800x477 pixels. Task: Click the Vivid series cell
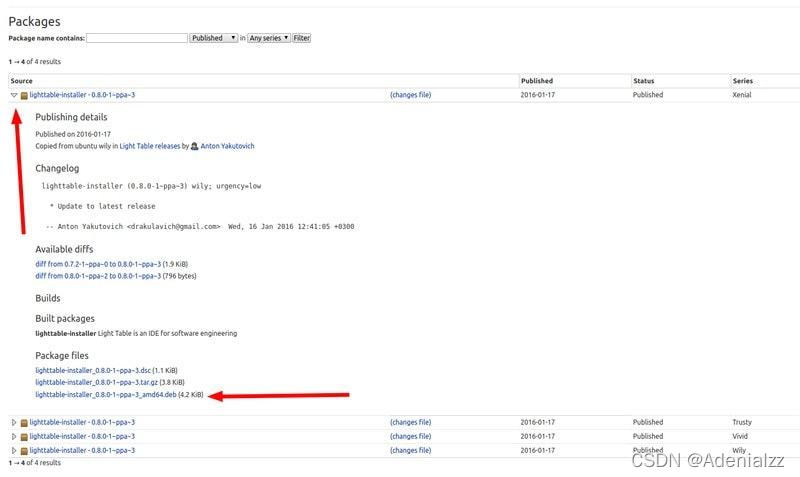[740, 437]
